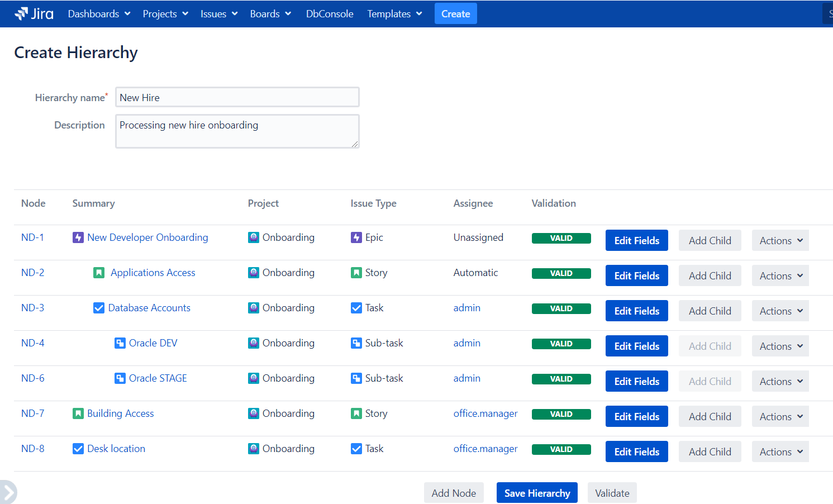Open the Actions dropdown for ND-4
This screenshot has height=504, width=833.
[780, 346]
